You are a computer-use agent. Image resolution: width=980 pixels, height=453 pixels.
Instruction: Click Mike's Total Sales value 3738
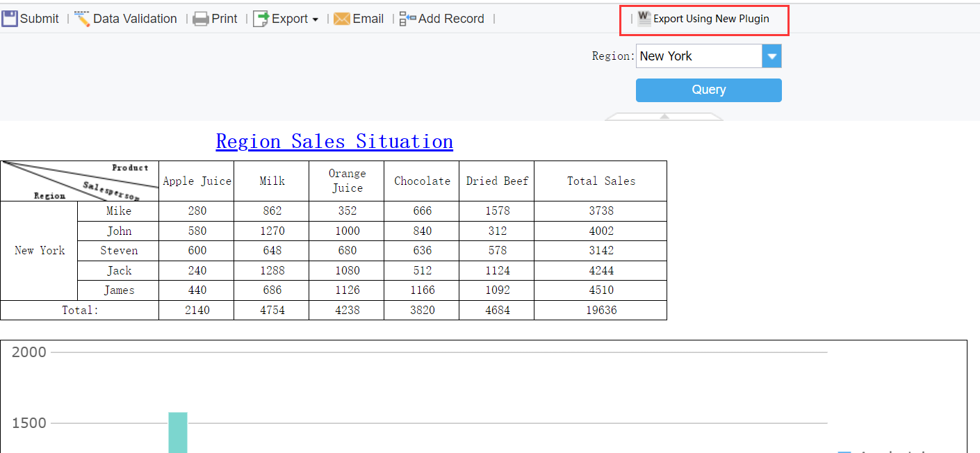(601, 211)
